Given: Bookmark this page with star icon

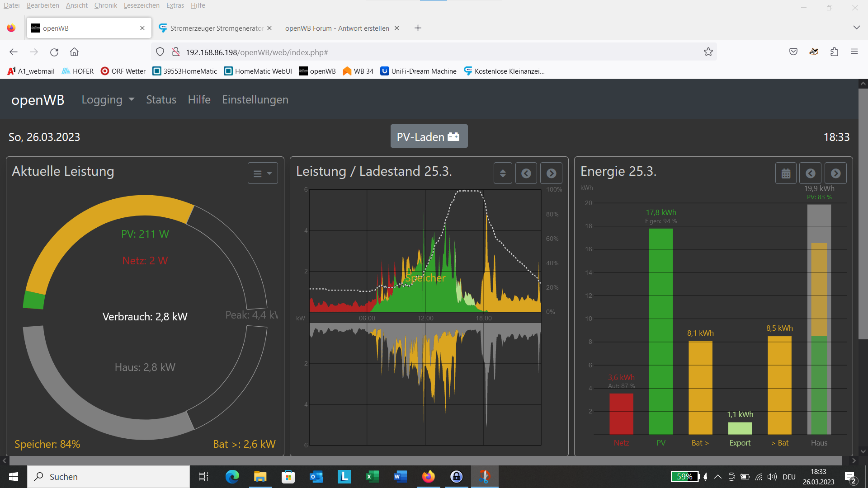Looking at the screenshot, I should click(708, 52).
